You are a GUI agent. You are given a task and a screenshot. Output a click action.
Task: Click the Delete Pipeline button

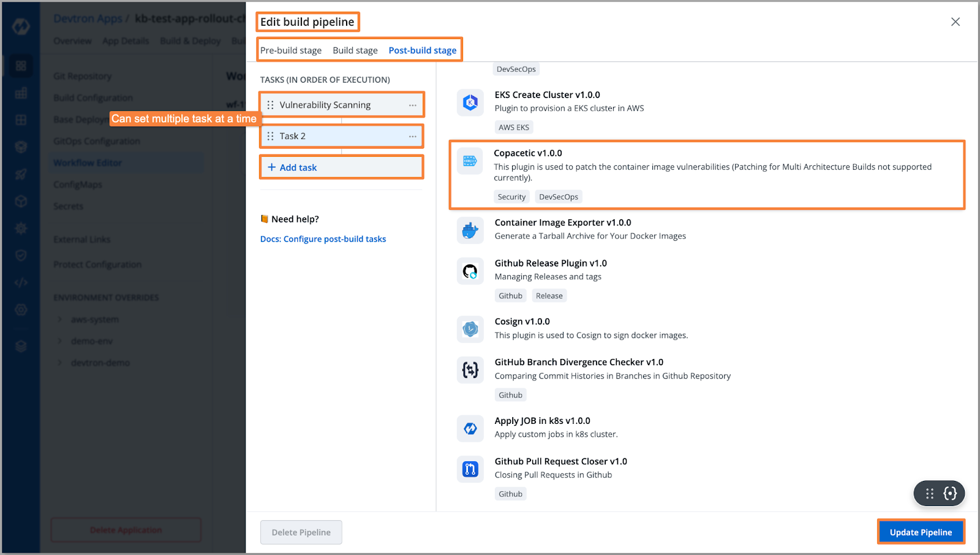(301, 532)
